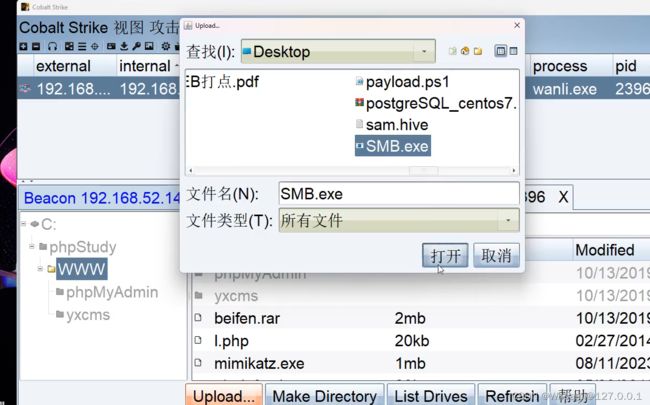Image resolution: width=650 pixels, height=405 pixels.
Task: Switch Upload dialog to details view
Action: (514, 51)
